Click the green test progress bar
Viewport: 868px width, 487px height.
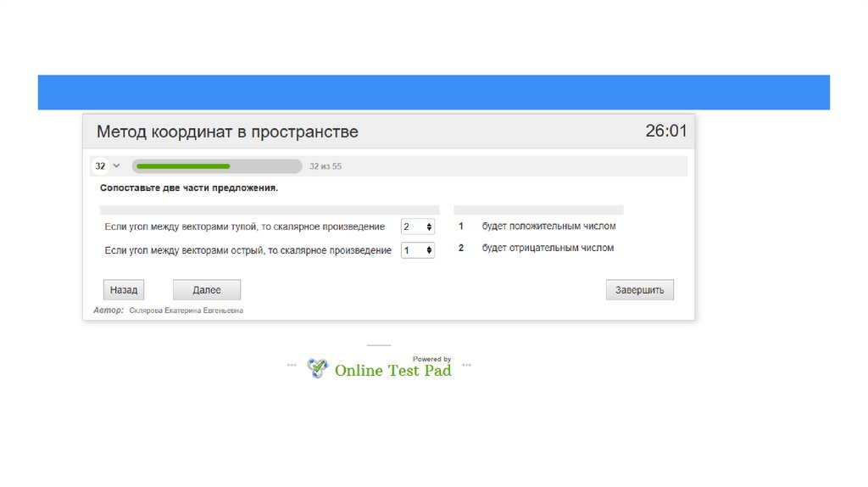pos(217,166)
